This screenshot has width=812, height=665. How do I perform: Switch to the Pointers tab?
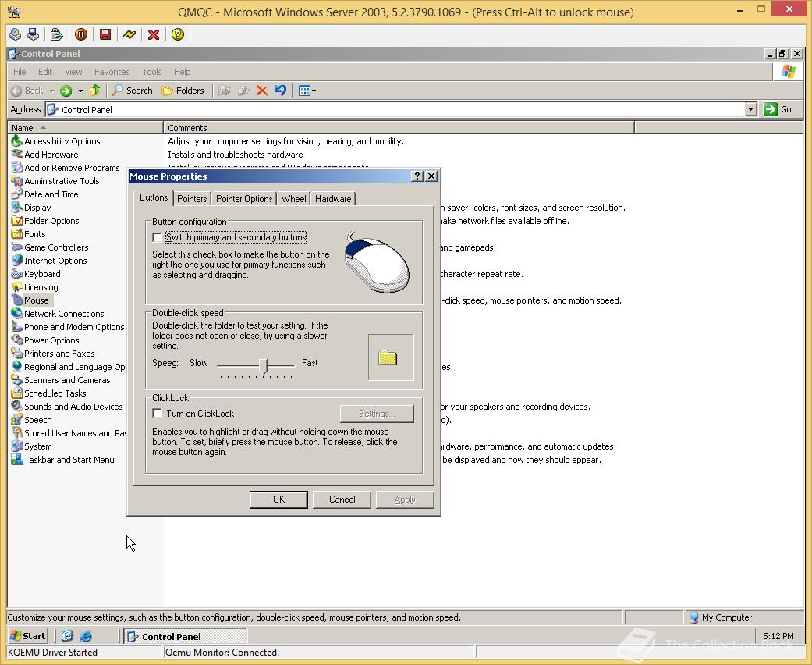pos(192,199)
